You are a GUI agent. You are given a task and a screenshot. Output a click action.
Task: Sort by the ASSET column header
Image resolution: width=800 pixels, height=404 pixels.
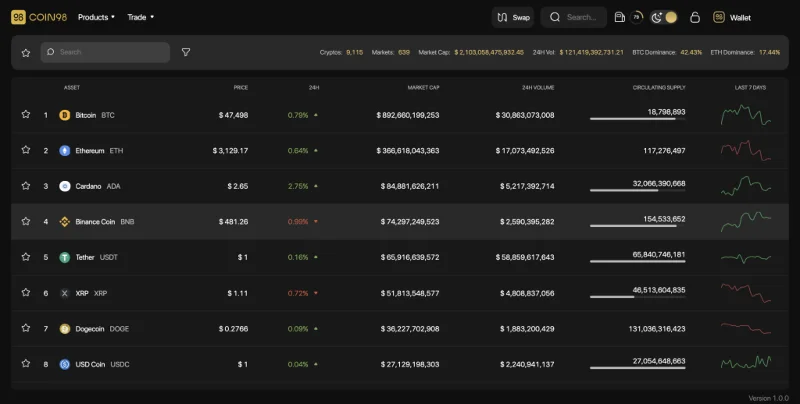pyautogui.click(x=71, y=88)
